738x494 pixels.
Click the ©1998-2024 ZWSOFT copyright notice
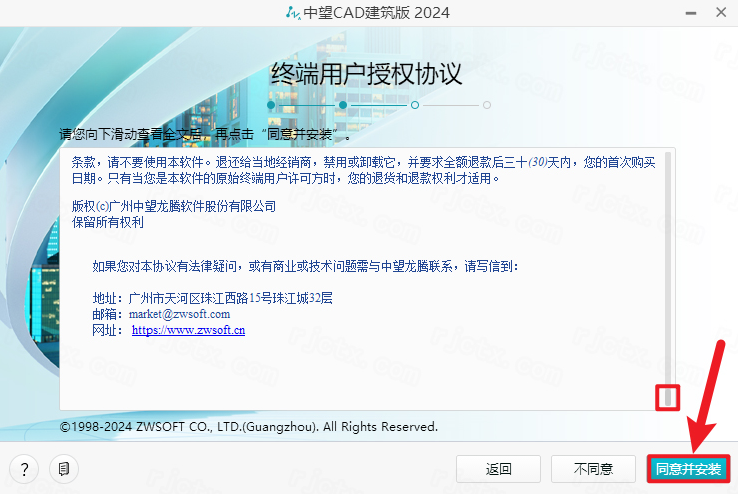point(248,427)
